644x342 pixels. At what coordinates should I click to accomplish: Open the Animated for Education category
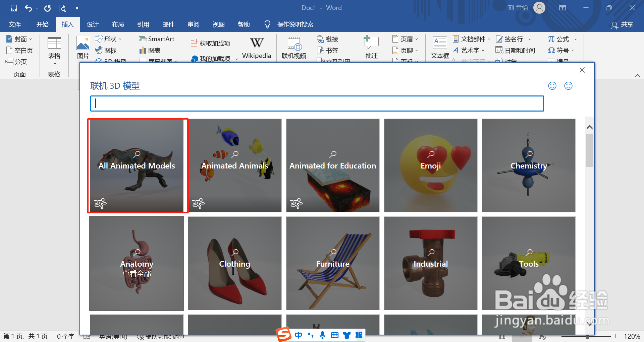pos(333,165)
